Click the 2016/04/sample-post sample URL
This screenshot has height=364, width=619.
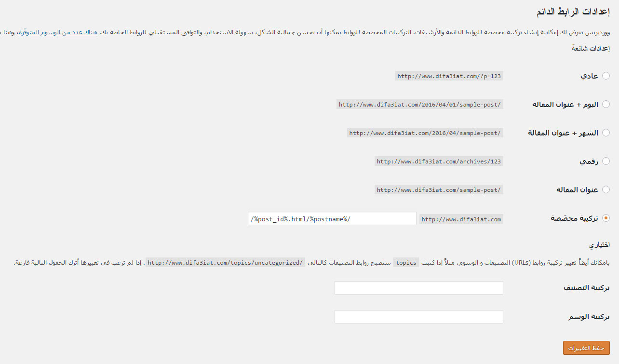425,133
